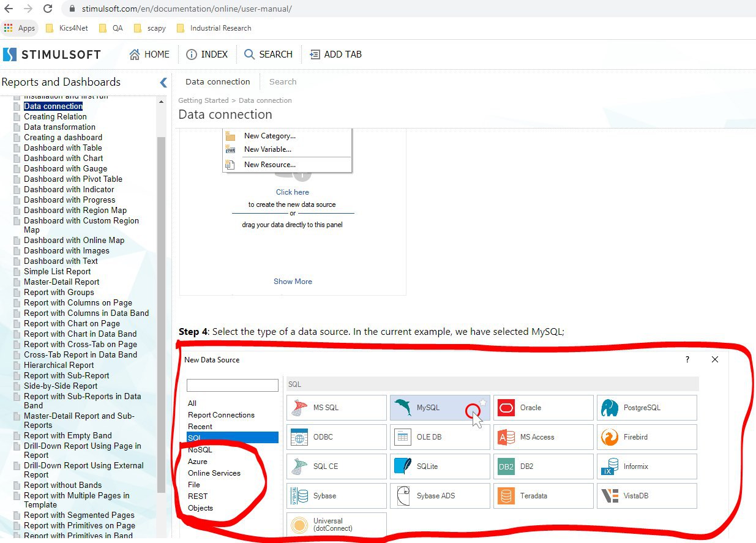
Task: Open the Side-by-Side Report topic
Action: pos(61,386)
